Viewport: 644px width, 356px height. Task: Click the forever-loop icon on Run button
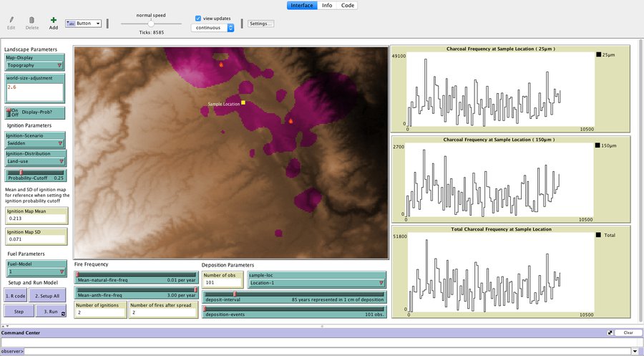pyautogui.click(x=63, y=314)
